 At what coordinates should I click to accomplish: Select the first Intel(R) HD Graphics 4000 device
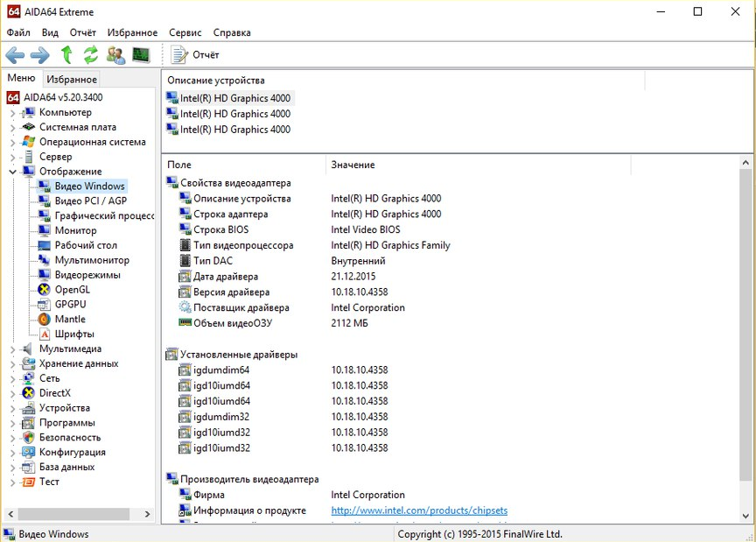coord(228,98)
